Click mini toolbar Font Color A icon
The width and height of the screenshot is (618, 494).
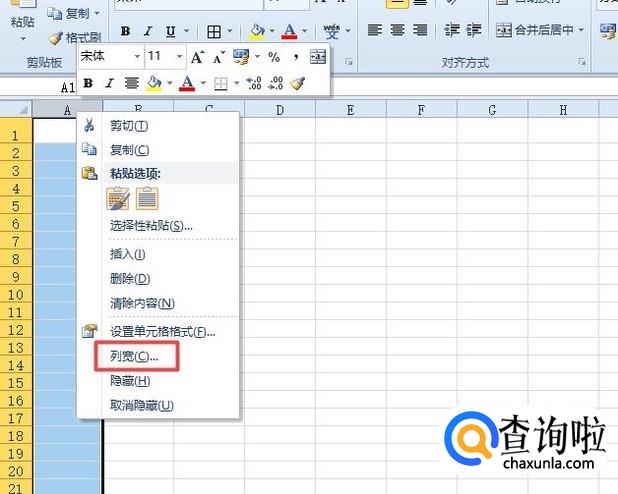tap(187, 83)
